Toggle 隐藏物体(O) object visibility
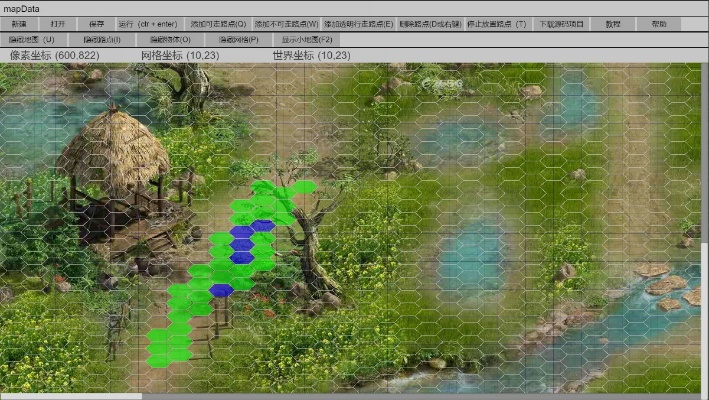This screenshot has height=400, width=709. click(x=170, y=39)
